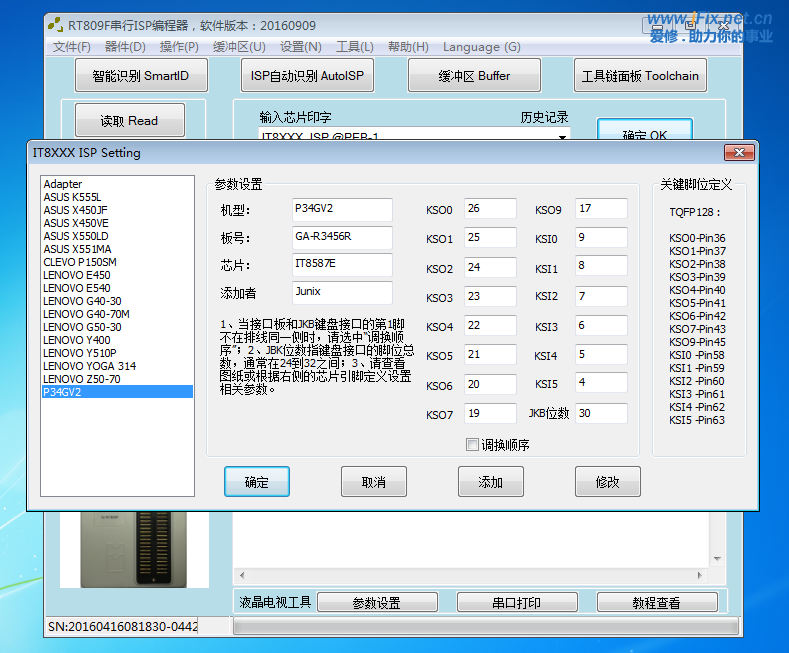Open the 缓冲区 Buffer toolbar button
Image resolution: width=789 pixels, height=653 pixels.
474,76
